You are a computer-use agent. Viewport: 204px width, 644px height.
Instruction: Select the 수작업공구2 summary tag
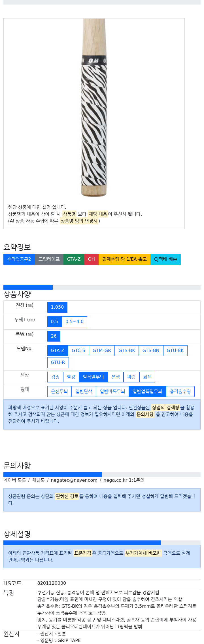[19, 259]
